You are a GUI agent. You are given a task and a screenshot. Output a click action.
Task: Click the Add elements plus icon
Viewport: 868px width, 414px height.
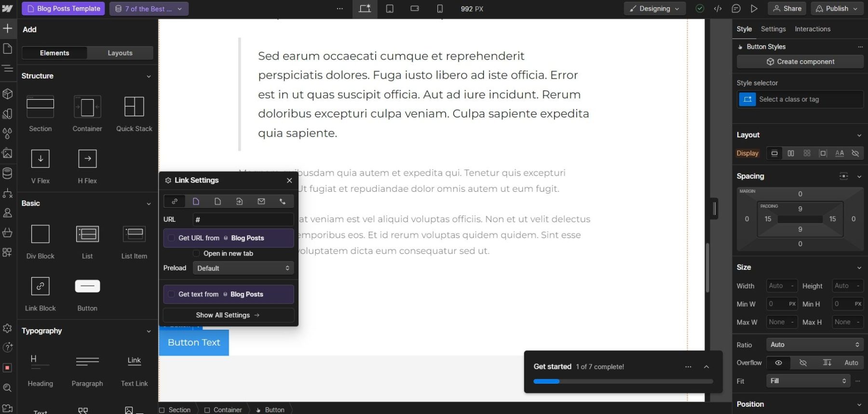click(x=8, y=28)
